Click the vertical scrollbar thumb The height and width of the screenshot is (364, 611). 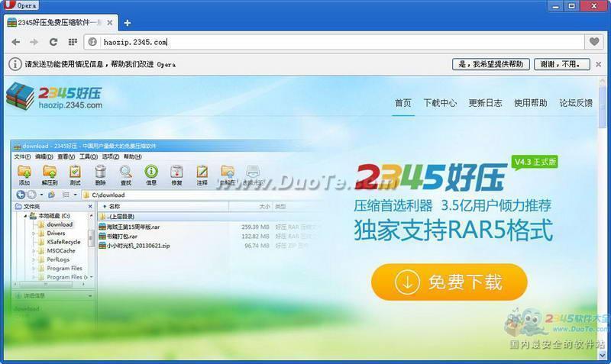(603, 107)
